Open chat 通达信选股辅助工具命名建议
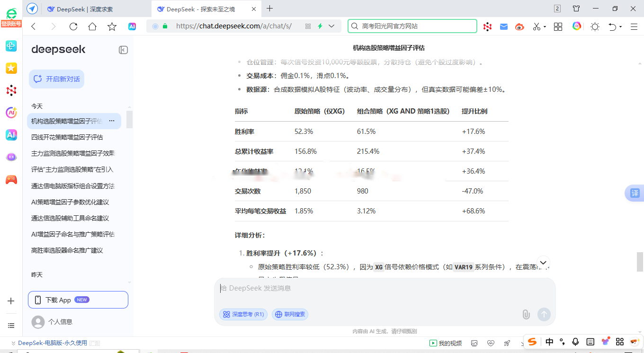The image size is (644, 353). 70,218
